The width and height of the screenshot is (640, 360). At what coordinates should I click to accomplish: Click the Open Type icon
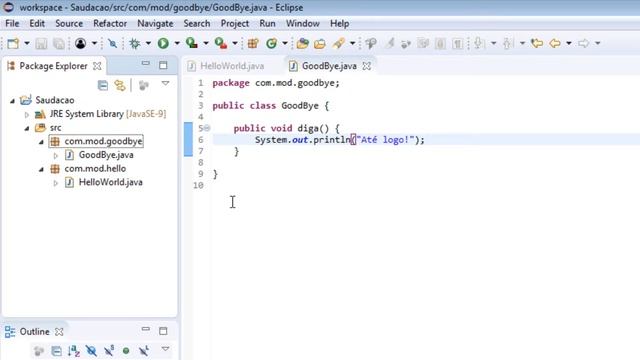302,43
